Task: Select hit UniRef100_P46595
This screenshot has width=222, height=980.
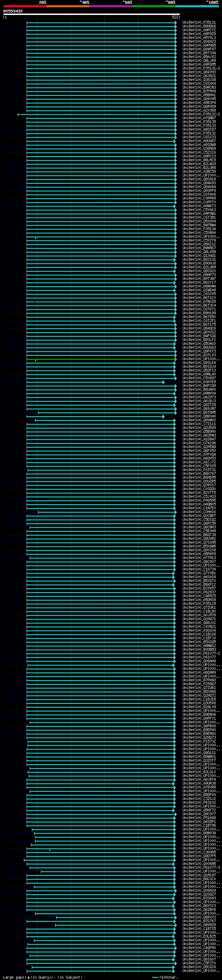Action: tap(199, 500)
